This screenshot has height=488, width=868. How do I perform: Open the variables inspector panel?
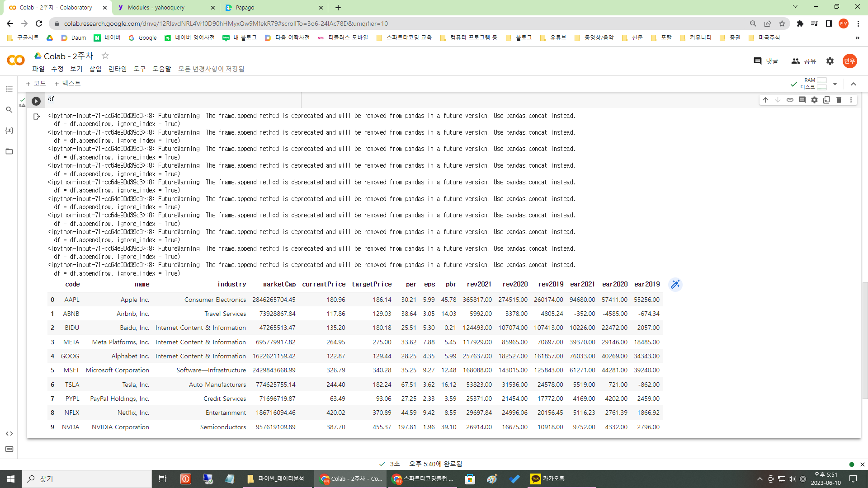tap(9, 130)
